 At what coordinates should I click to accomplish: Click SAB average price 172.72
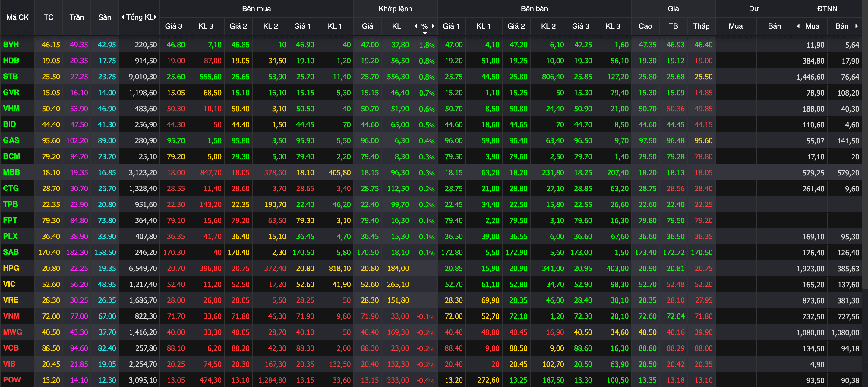(674, 253)
